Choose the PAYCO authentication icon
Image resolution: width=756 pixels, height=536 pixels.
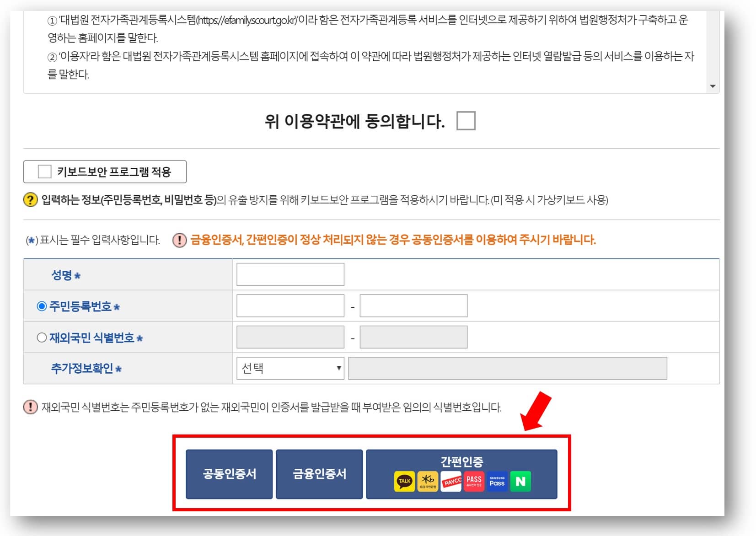451,481
